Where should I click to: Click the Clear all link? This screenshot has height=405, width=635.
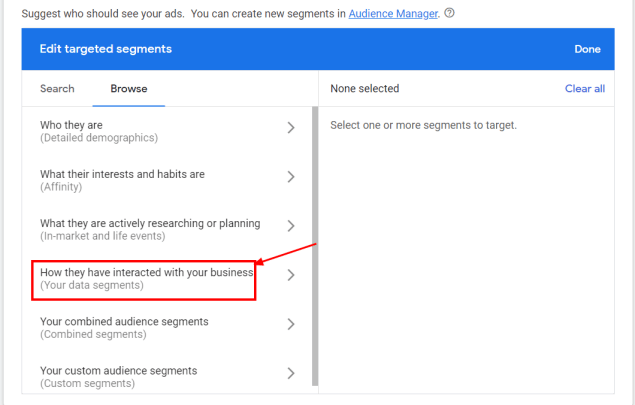click(x=585, y=88)
